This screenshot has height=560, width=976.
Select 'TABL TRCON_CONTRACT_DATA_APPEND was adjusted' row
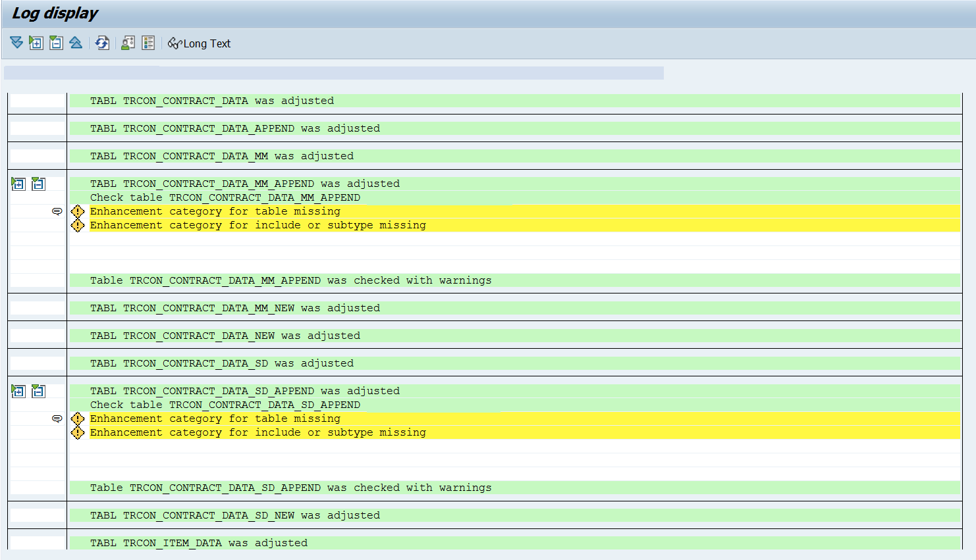[x=514, y=128]
